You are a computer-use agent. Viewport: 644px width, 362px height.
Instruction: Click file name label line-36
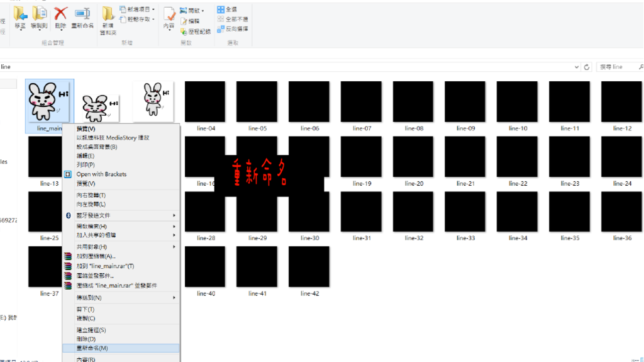tap(622, 238)
